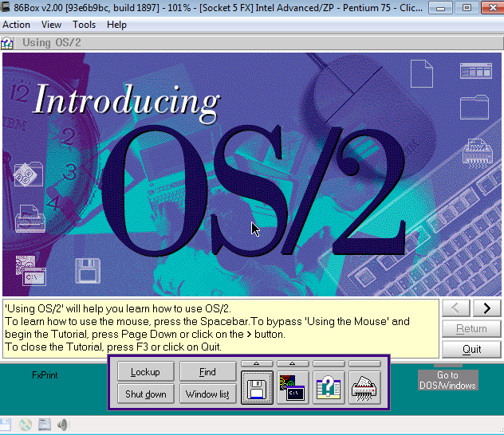The image size is (504, 435).
Task: Click the sound speaker status bar icon
Action: 63,425
